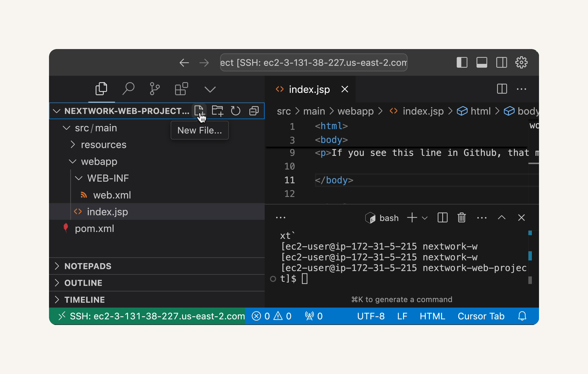
Task: Click the New File icon in Explorer
Action: [x=199, y=111]
